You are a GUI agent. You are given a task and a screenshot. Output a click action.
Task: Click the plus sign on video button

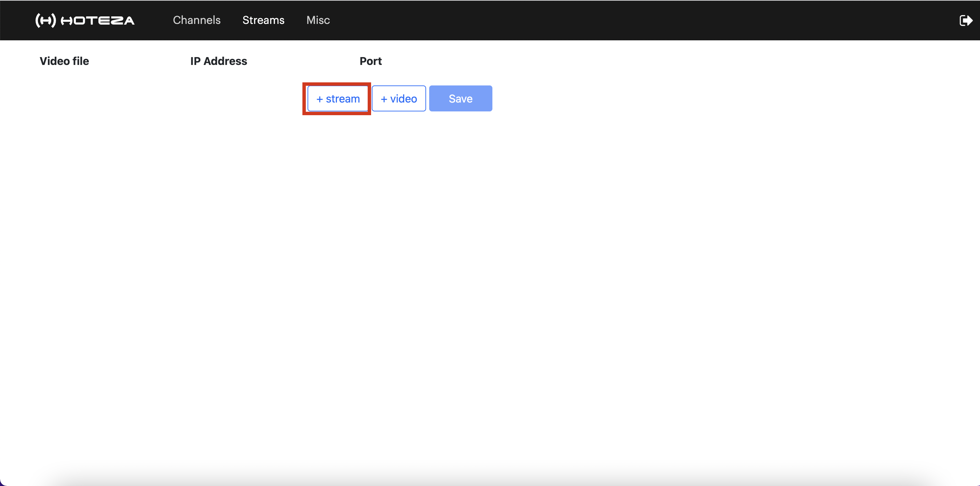point(384,99)
